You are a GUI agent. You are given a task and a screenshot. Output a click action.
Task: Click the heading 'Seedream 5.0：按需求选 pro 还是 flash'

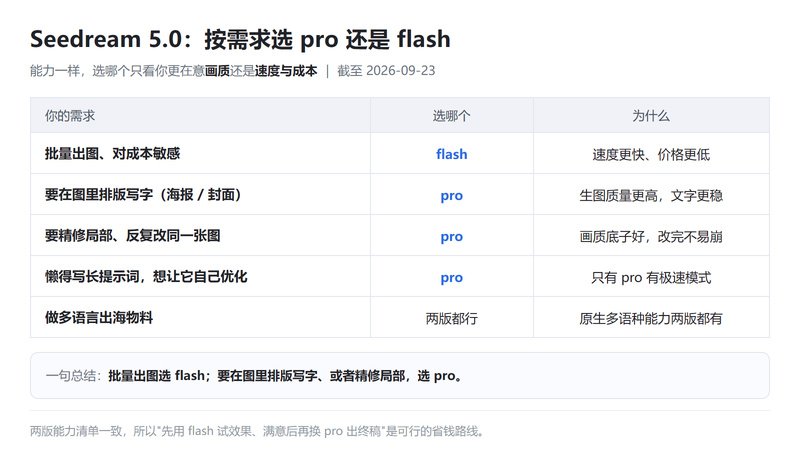click(x=240, y=40)
